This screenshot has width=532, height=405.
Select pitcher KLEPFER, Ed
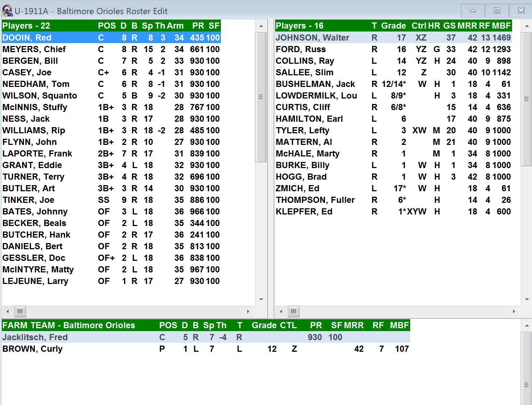[393, 212]
